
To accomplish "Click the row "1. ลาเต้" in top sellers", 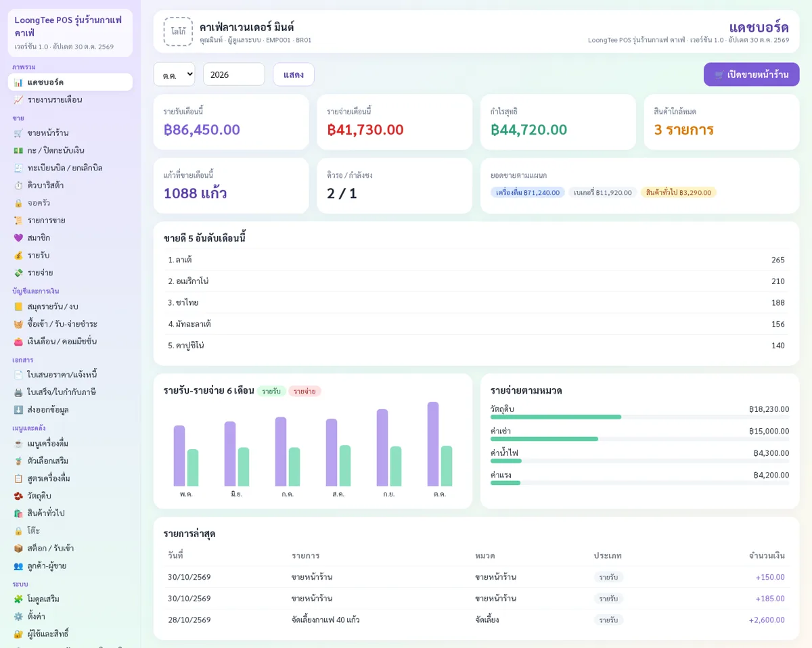I will coord(476,260).
